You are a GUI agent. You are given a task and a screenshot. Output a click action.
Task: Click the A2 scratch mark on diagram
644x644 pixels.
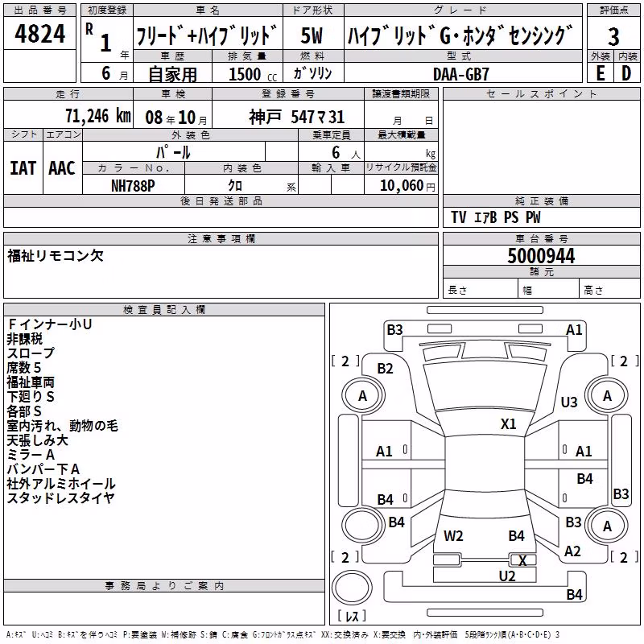(x=572, y=551)
